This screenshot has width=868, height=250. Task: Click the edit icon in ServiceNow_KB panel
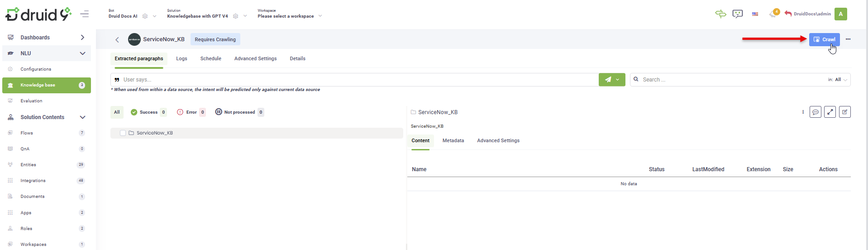[844, 112]
